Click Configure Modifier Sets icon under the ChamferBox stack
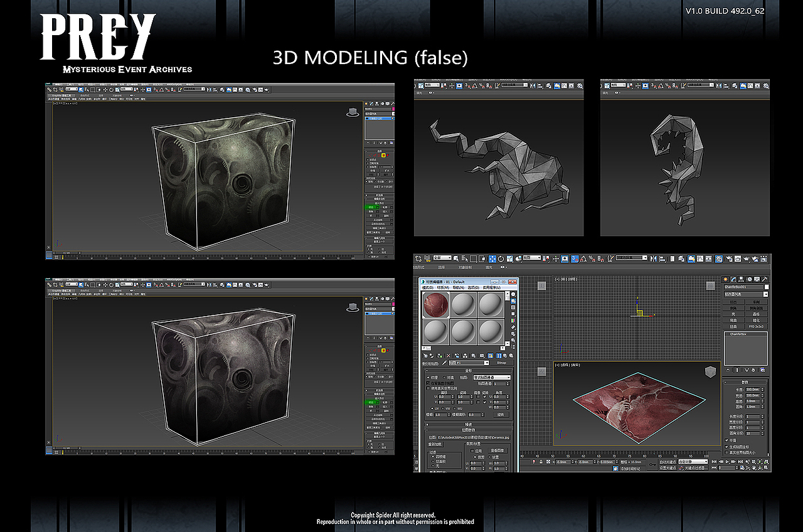The width and height of the screenshot is (803, 532). tap(763, 370)
